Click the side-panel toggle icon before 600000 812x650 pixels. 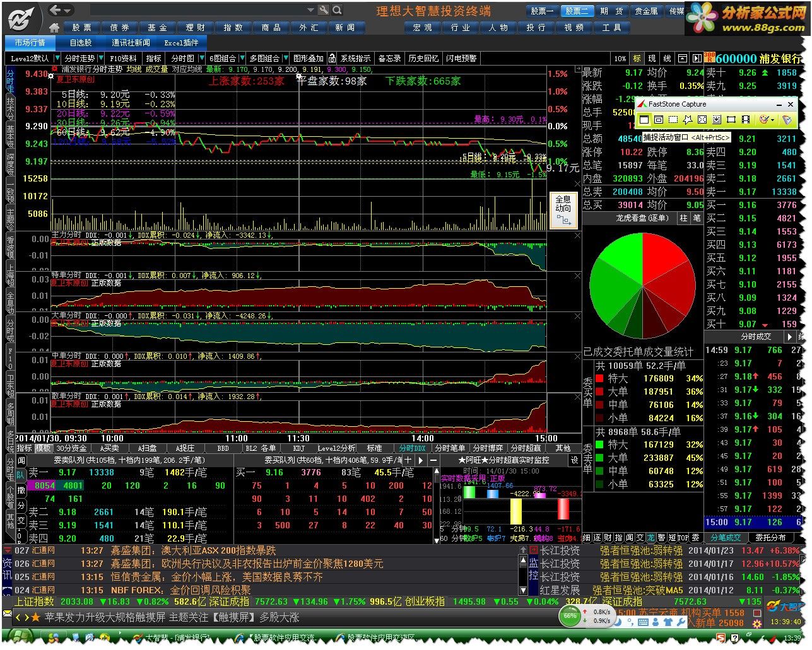(x=696, y=59)
